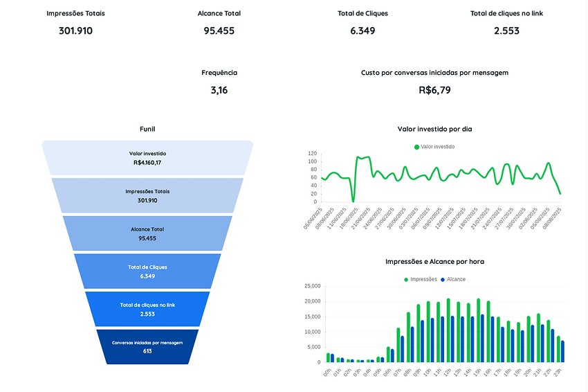Click the zero-value dip on investment line chart

click(353, 201)
